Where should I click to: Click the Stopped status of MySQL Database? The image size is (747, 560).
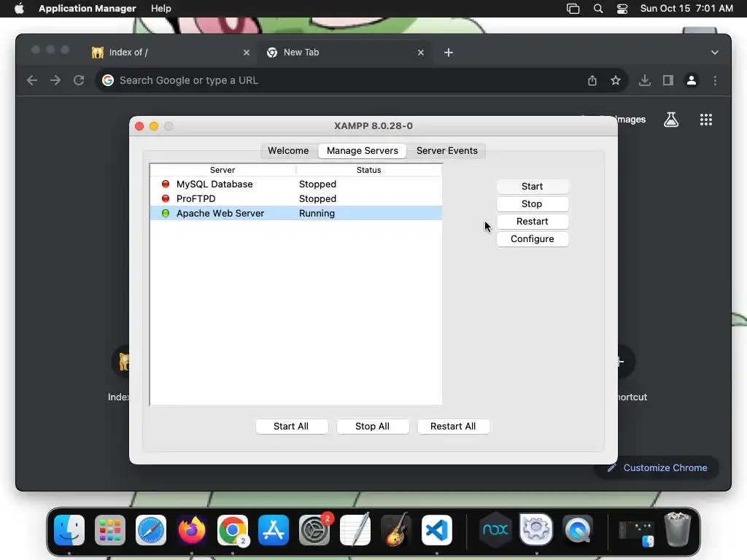point(318,184)
